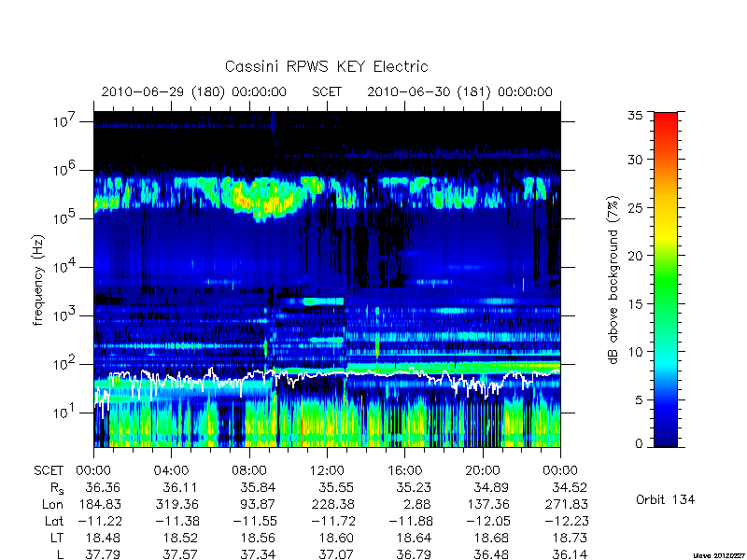Click the '35' colorbar tick label
This screenshot has width=747, height=560.
tap(635, 116)
